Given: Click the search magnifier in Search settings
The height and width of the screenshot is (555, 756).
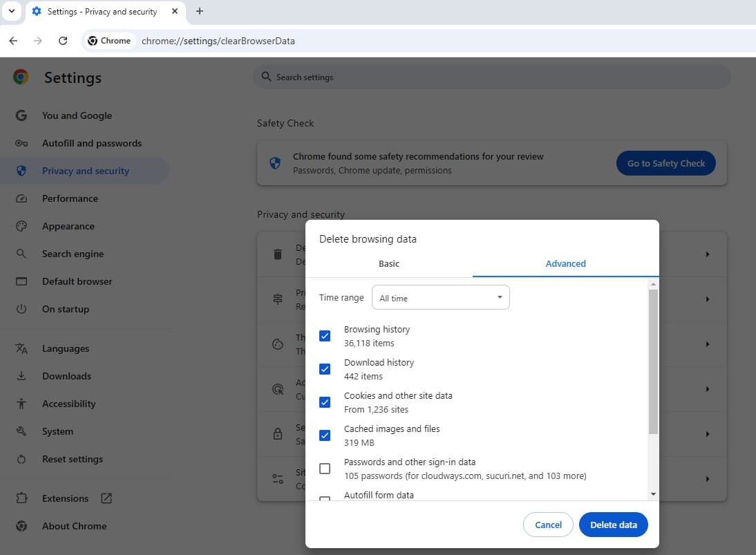Looking at the screenshot, I should click(265, 77).
